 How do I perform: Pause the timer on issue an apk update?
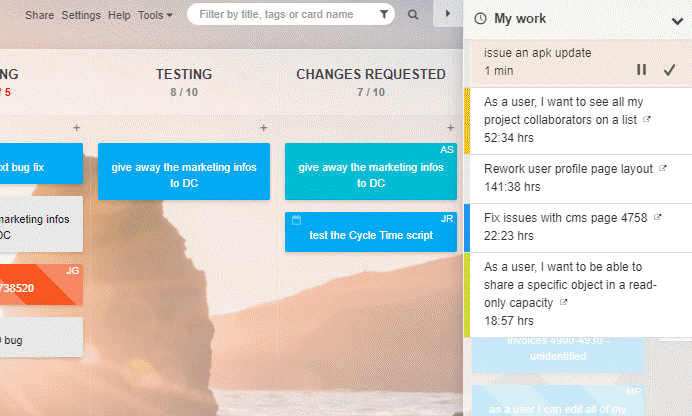(x=641, y=70)
